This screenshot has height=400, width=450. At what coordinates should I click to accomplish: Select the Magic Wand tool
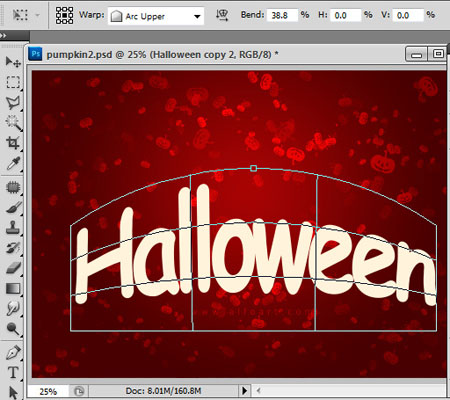(13, 123)
